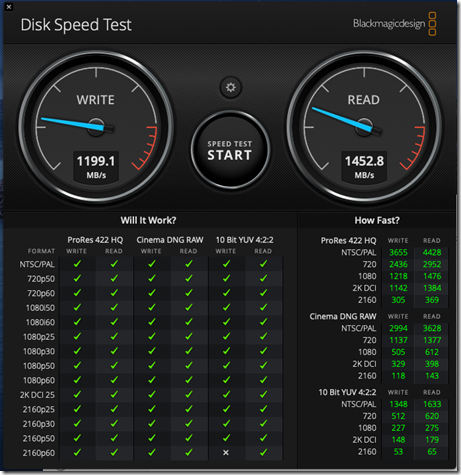Select ProRes 720 write value 2436

398,264
